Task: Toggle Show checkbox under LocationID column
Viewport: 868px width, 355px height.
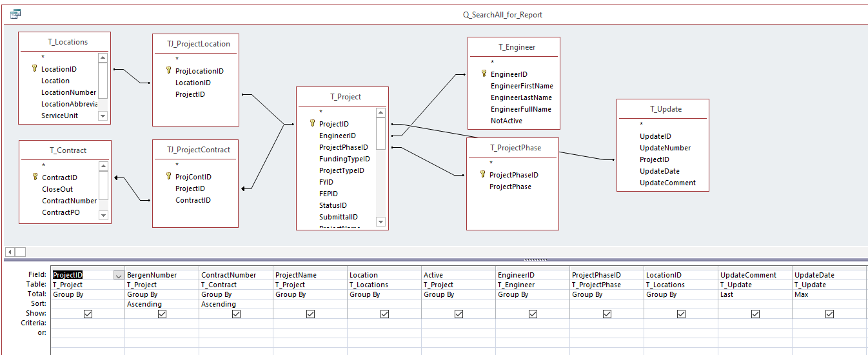Action: click(681, 314)
